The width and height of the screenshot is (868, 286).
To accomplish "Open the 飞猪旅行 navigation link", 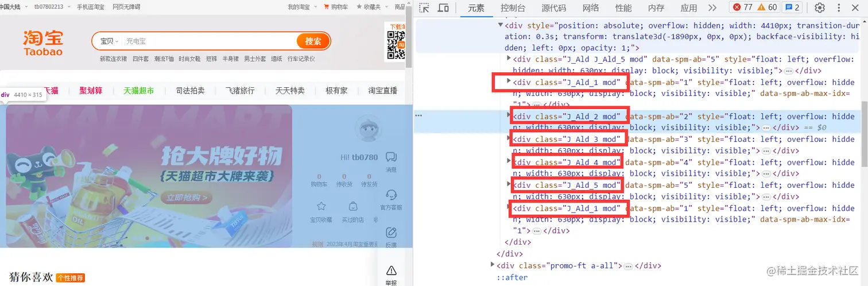I will [x=240, y=91].
